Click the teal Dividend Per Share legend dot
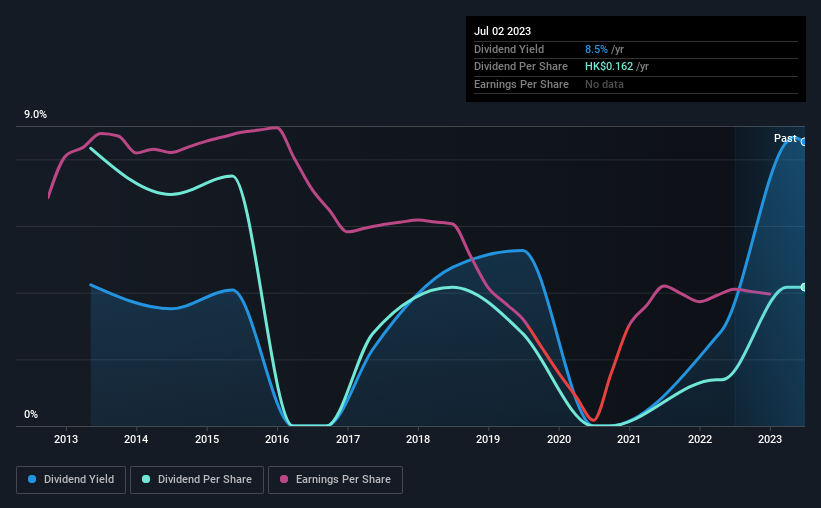 click(146, 479)
